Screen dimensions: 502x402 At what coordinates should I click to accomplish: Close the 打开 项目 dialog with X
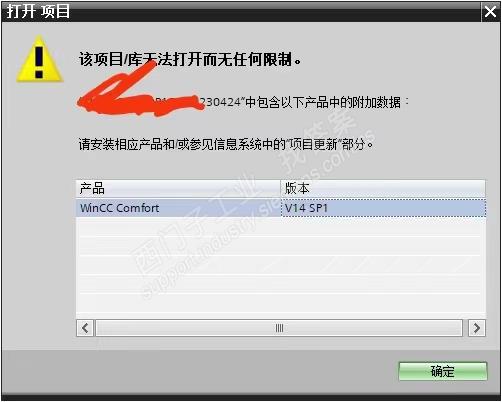click(x=490, y=12)
